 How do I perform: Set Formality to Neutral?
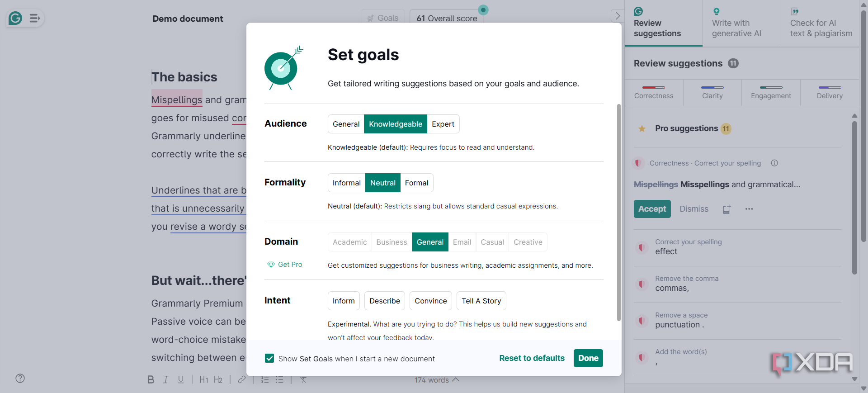(383, 183)
